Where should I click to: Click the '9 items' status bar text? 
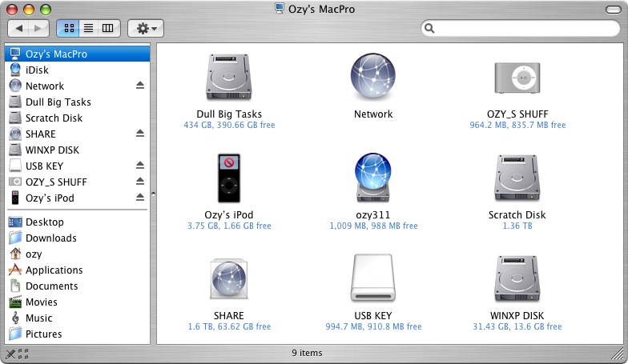point(307,353)
